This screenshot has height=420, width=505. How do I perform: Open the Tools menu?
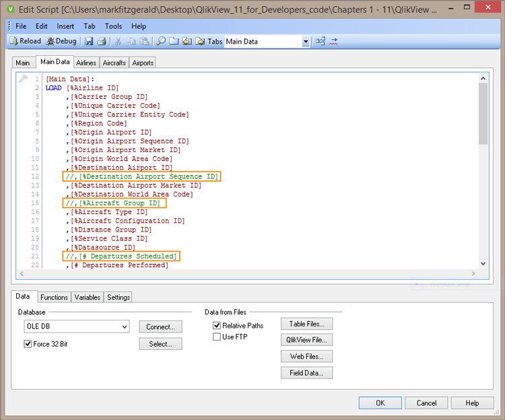tap(113, 26)
